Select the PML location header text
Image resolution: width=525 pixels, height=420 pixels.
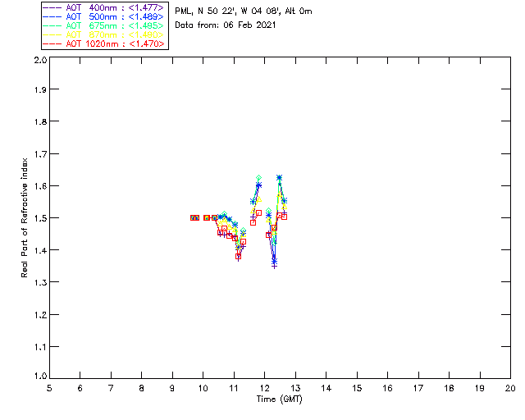click(244, 11)
